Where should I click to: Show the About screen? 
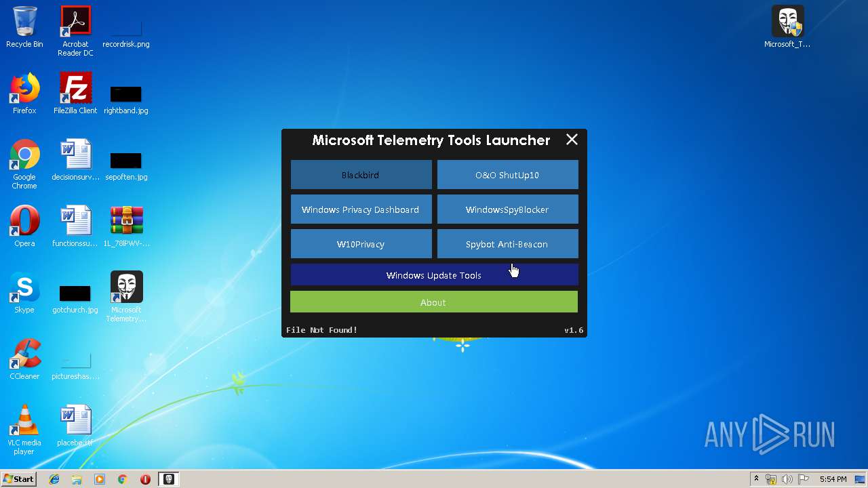(434, 302)
